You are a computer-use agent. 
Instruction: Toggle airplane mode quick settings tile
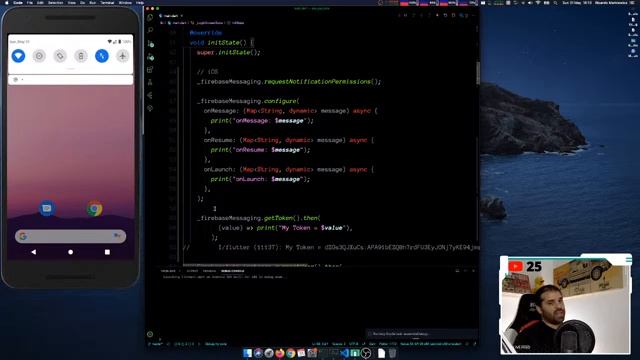coord(122,56)
